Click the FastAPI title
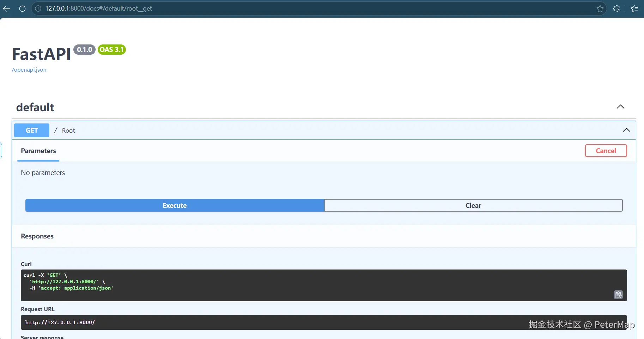Screen dimensions: 644x339 (42, 54)
